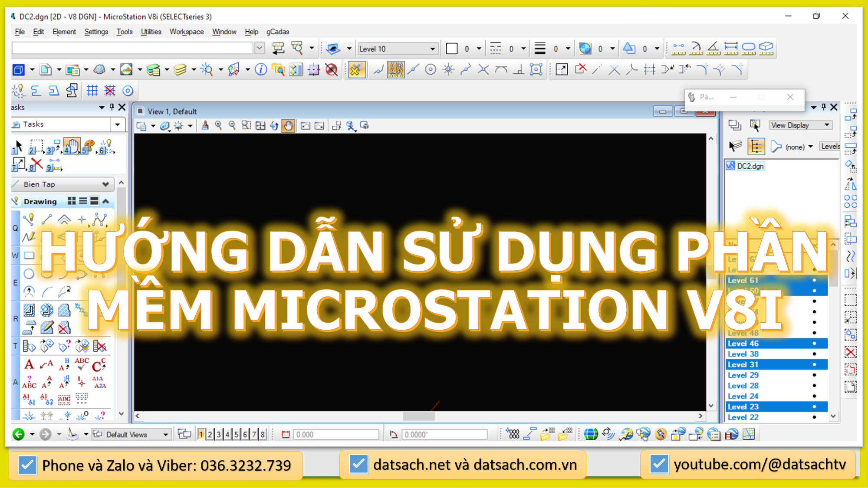Select Level 38 in the level list
This screenshot has width=868, height=488.
coord(743,354)
